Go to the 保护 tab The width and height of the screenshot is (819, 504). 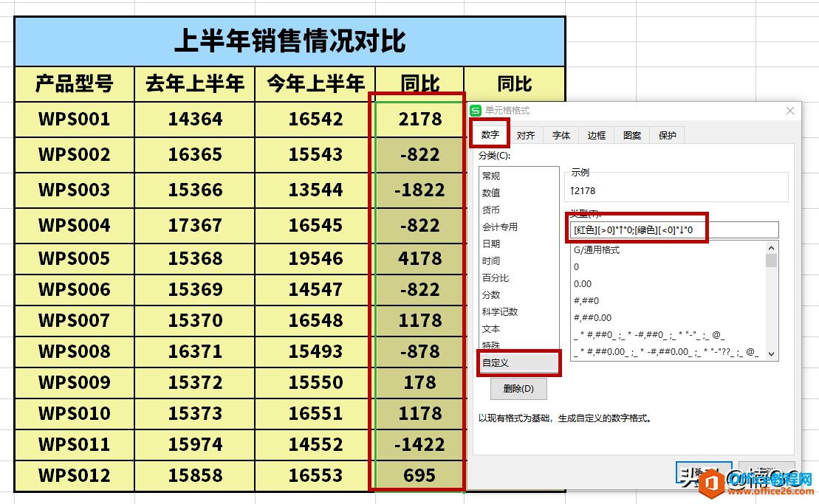pyautogui.click(x=667, y=136)
